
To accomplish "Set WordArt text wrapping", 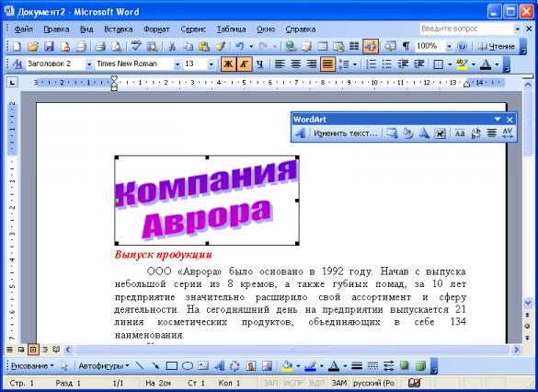I will tap(441, 133).
